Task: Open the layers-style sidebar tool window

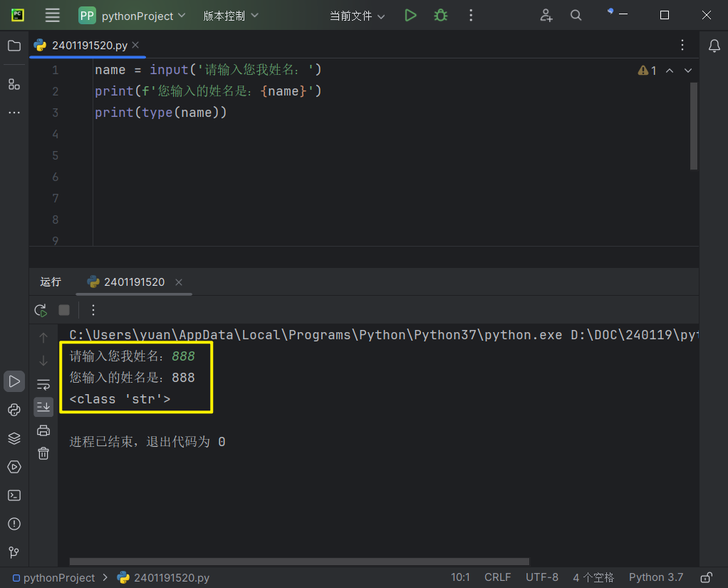Action: [x=14, y=438]
